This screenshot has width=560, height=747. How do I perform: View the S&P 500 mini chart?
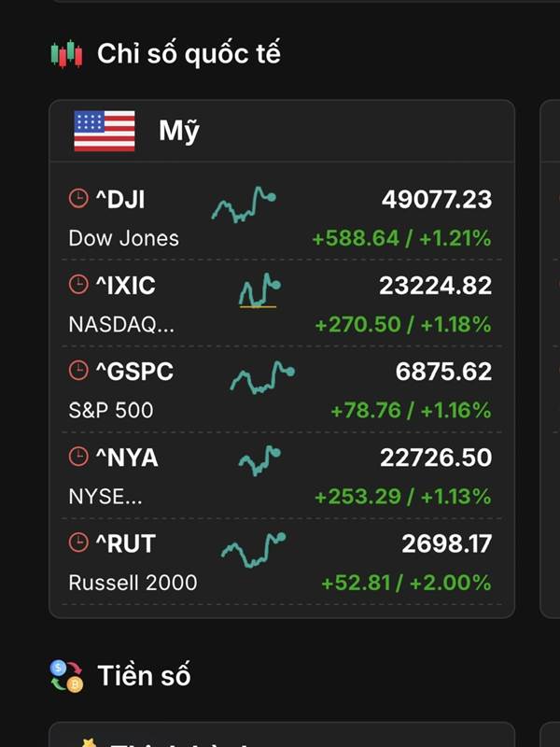(261, 376)
